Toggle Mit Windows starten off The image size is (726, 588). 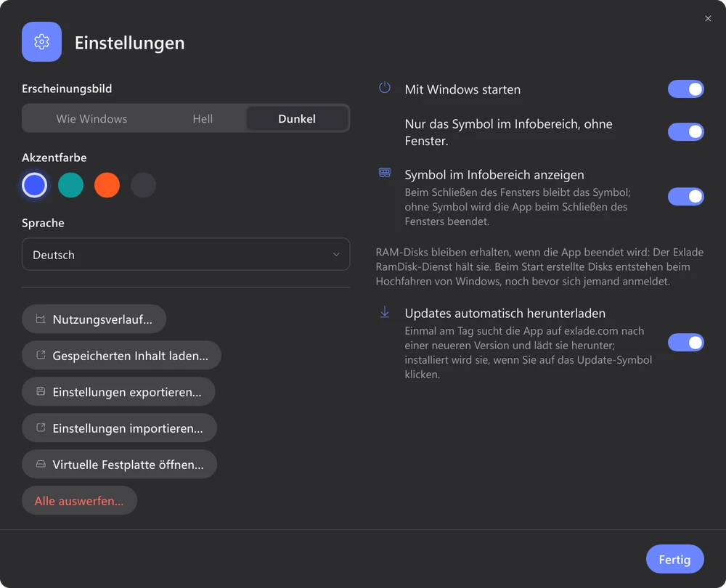(686, 89)
